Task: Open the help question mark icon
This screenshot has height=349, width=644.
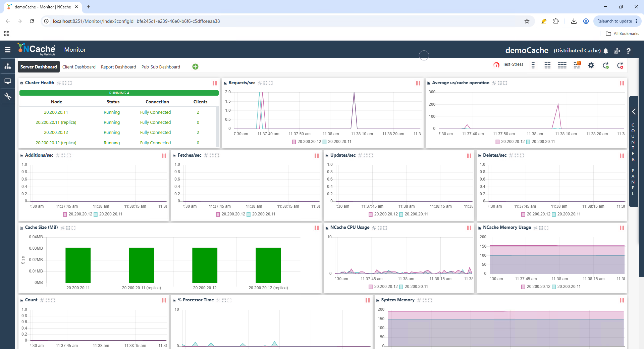Action: 629,51
